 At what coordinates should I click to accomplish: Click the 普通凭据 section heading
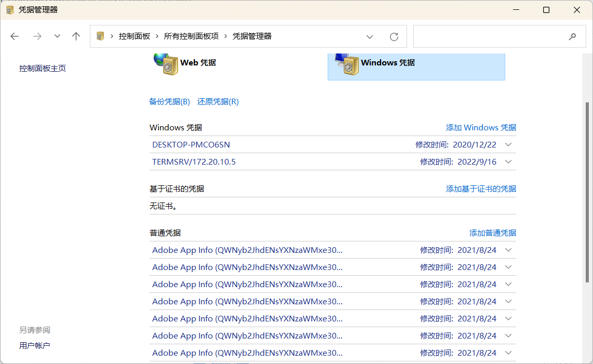tap(165, 233)
